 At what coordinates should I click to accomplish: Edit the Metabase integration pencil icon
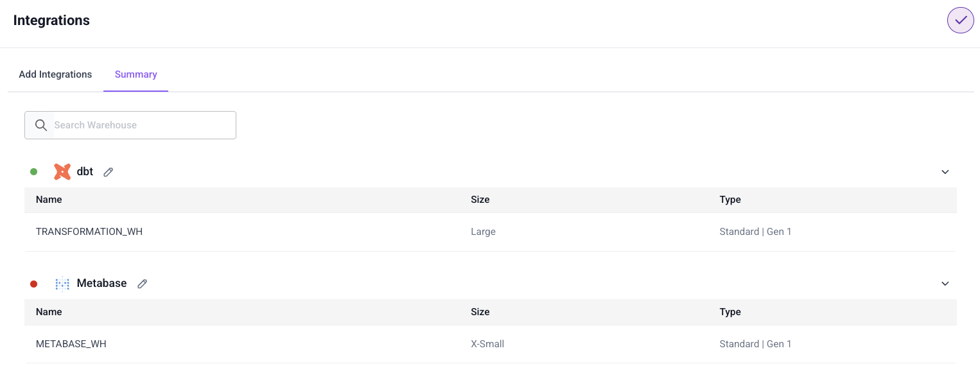(x=143, y=284)
